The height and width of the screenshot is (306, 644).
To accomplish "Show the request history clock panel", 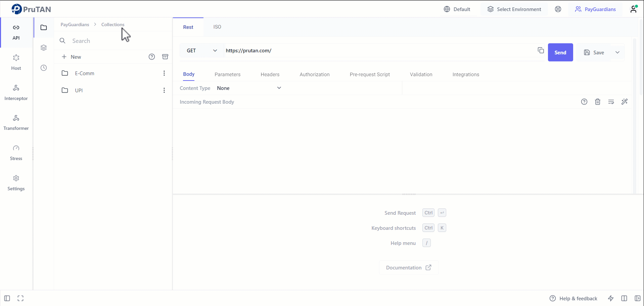I will pos(44,68).
